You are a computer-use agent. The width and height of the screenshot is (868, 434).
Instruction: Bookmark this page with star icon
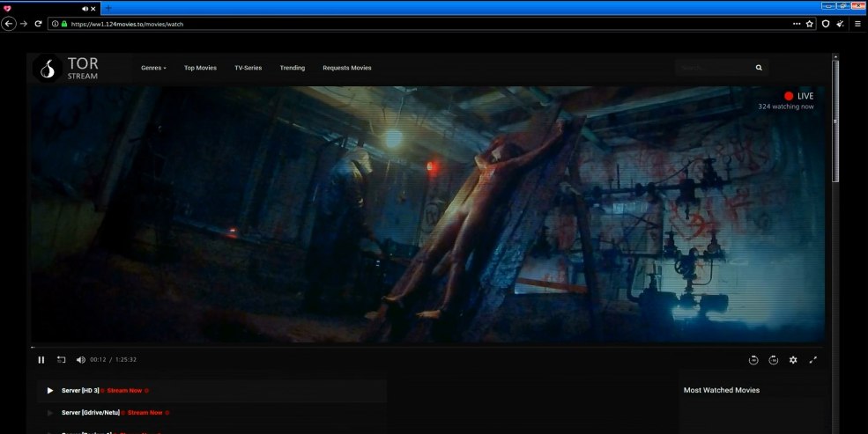coord(810,24)
